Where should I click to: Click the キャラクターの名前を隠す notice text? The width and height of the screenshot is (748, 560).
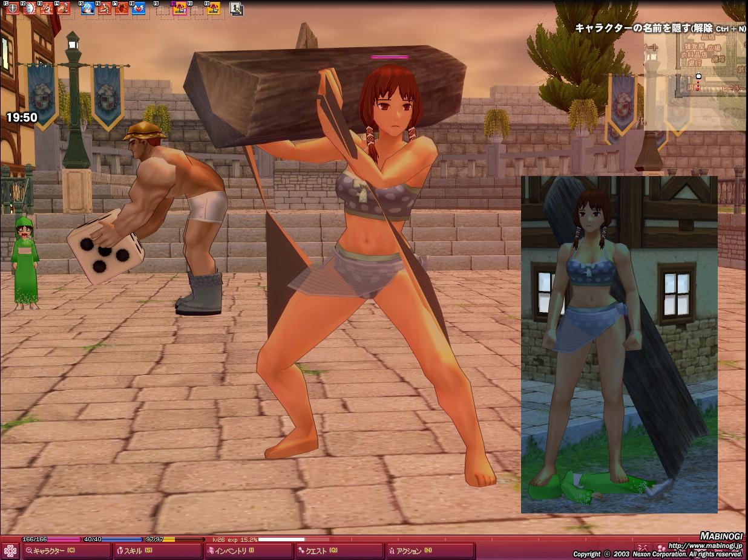tap(661, 28)
